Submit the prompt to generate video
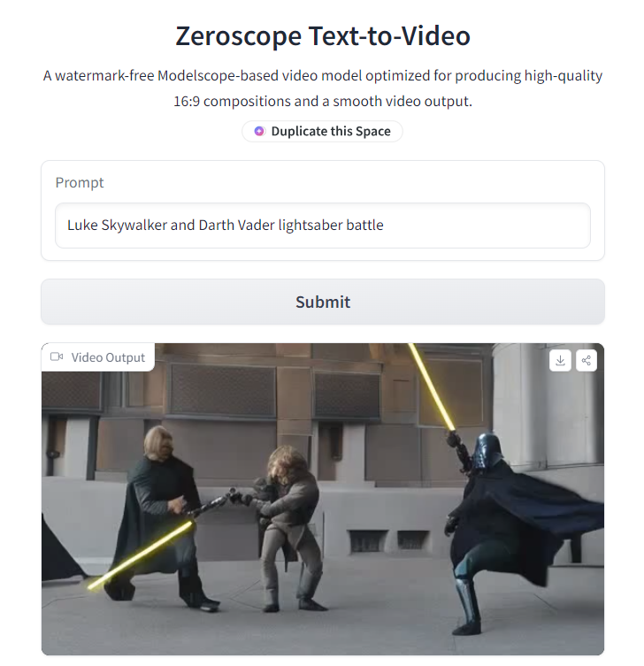 coord(323,302)
